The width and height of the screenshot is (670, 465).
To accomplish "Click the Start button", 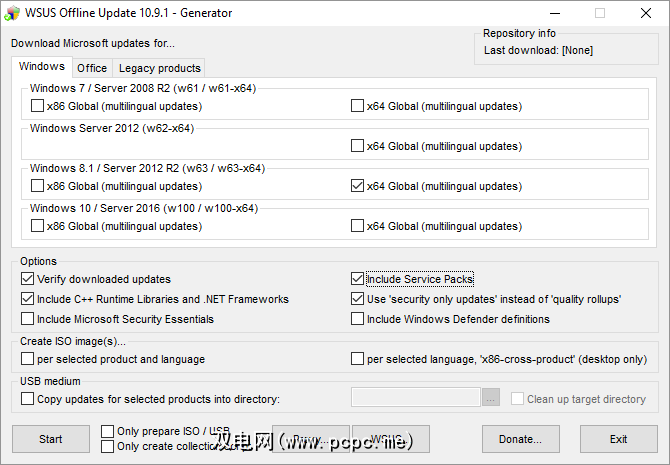I will 50,439.
